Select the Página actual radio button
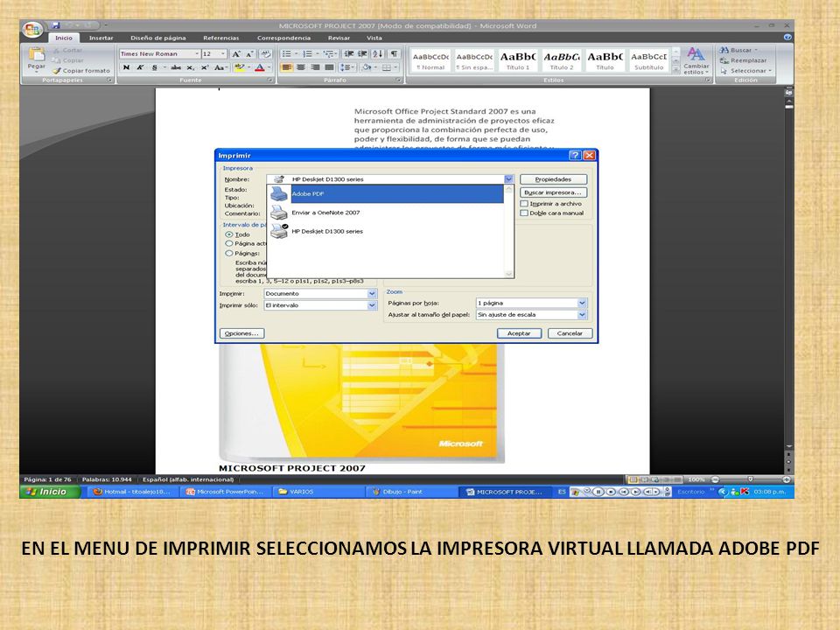Image resolution: width=840 pixels, height=630 pixels. [229, 244]
